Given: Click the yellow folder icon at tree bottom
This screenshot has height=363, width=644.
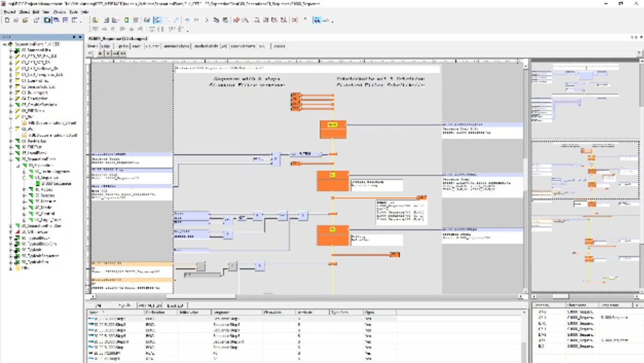Looking at the screenshot, I should point(18,268).
